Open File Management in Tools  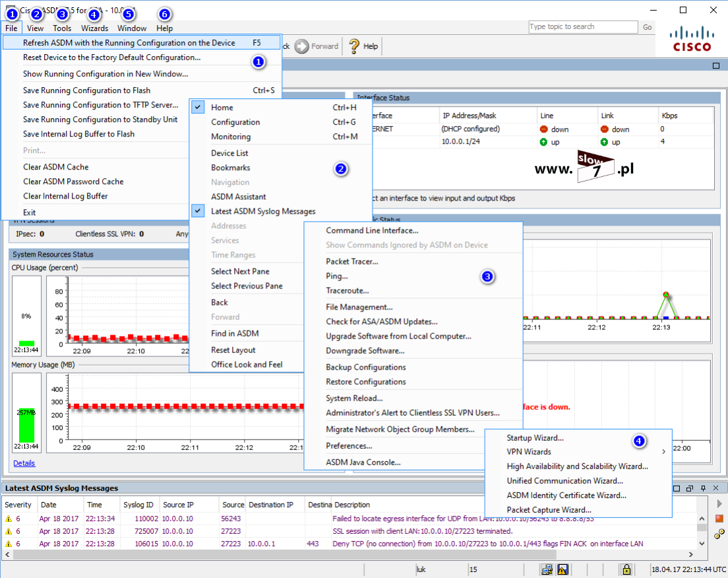tap(413, 307)
